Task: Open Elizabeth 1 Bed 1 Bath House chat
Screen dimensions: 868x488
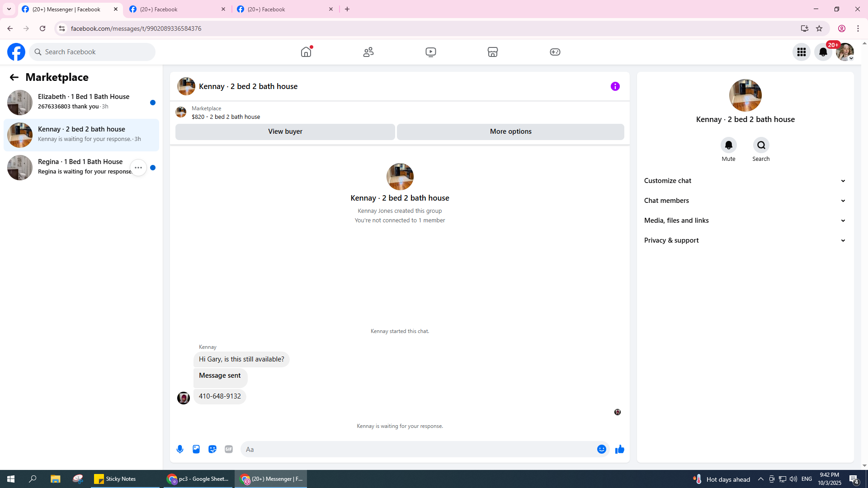Action: click(x=81, y=103)
